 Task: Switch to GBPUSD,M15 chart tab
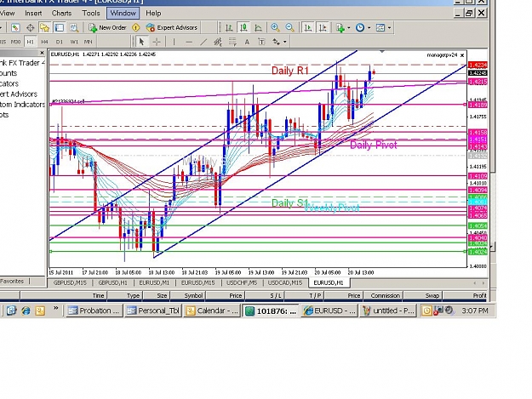tap(70, 282)
